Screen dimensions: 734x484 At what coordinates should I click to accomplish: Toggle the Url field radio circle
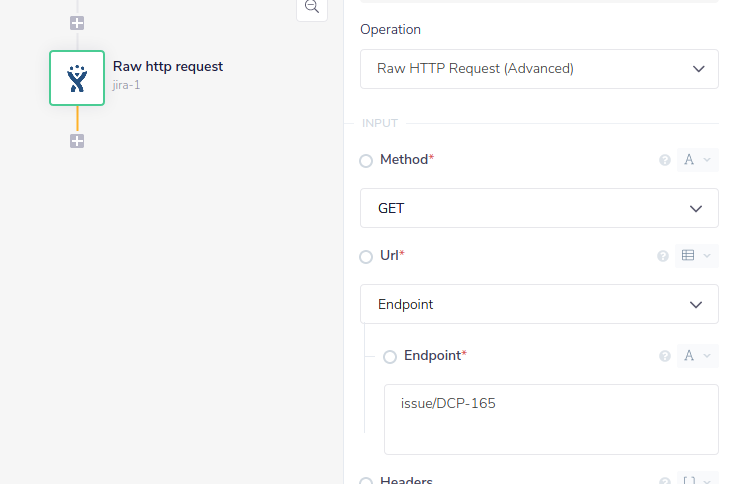coord(366,257)
